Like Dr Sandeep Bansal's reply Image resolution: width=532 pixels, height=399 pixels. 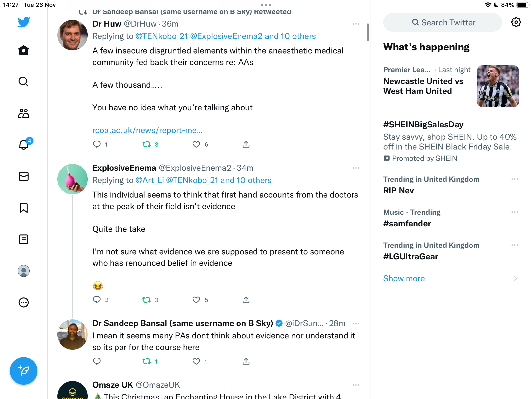click(x=196, y=361)
